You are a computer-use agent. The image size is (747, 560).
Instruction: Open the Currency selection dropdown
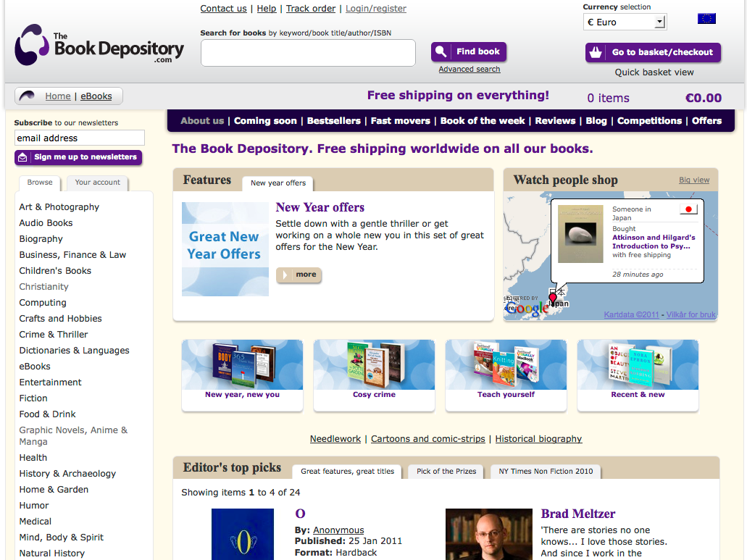tap(625, 22)
